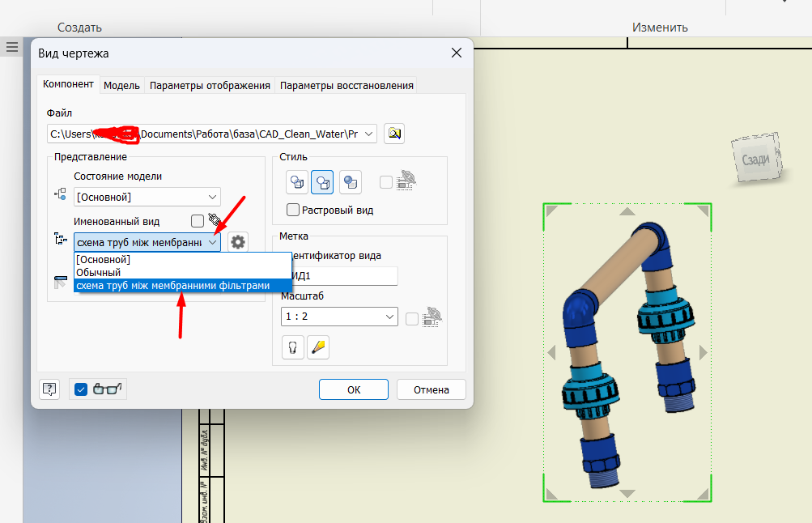This screenshot has width=812, height=523.
Task: Open named view settings gear
Action: pyautogui.click(x=238, y=242)
